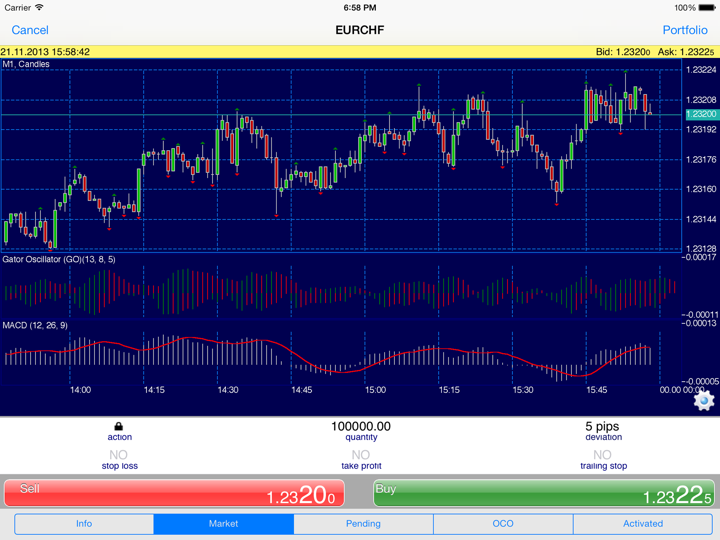Viewport: 720px width, 540px height.
Task: Tap Cancel in the top bar
Action: (30, 30)
